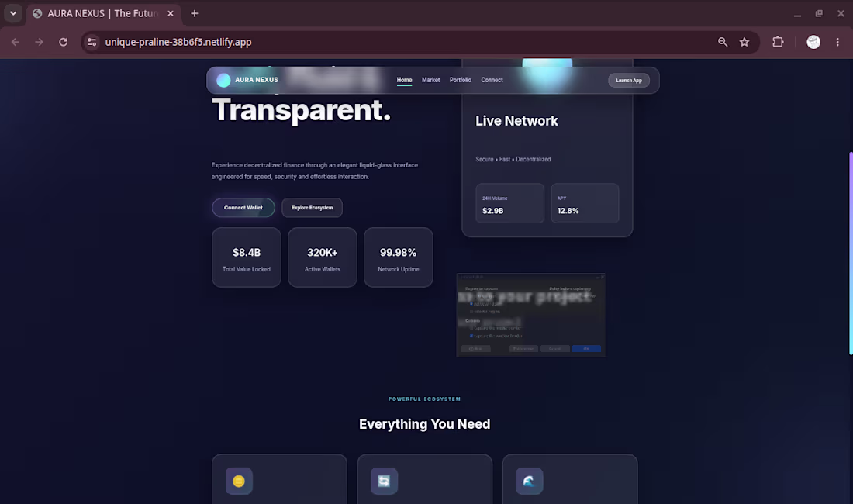Open the browser extensions puzzle icon
Screen dimensions: 853x504
tap(778, 42)
